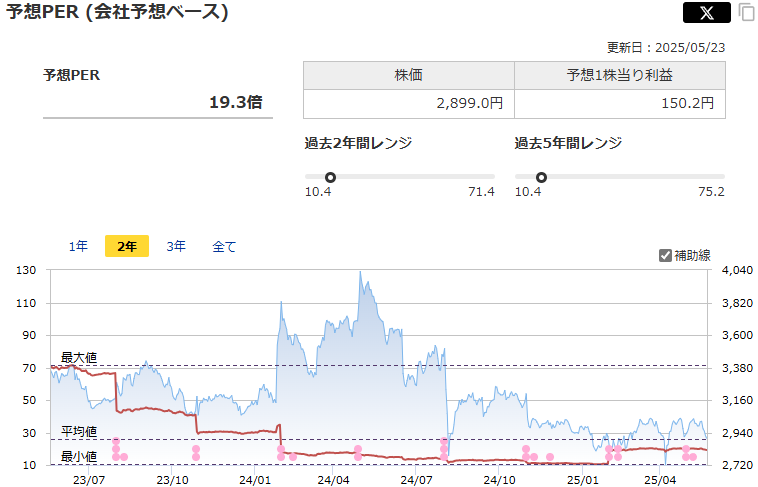The image size is (758, 487).
Task: Click the copy icon beside the X button
Action: click(746, 13)
